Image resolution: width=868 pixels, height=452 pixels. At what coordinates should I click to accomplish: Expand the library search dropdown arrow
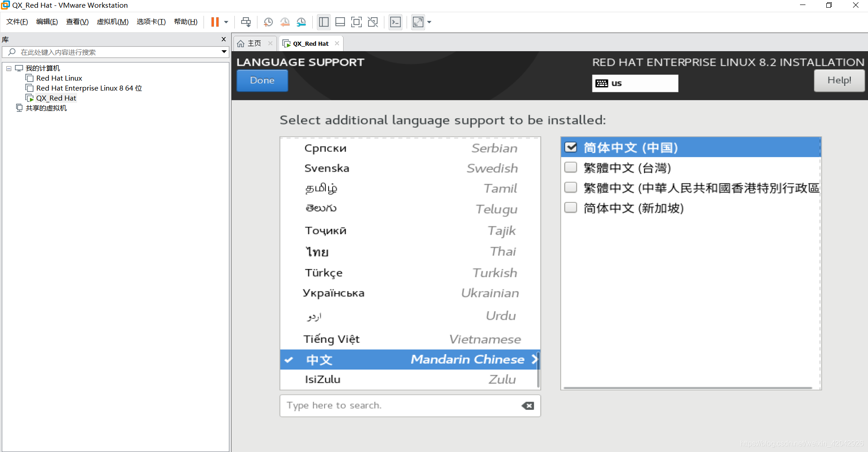click(224, 52)
